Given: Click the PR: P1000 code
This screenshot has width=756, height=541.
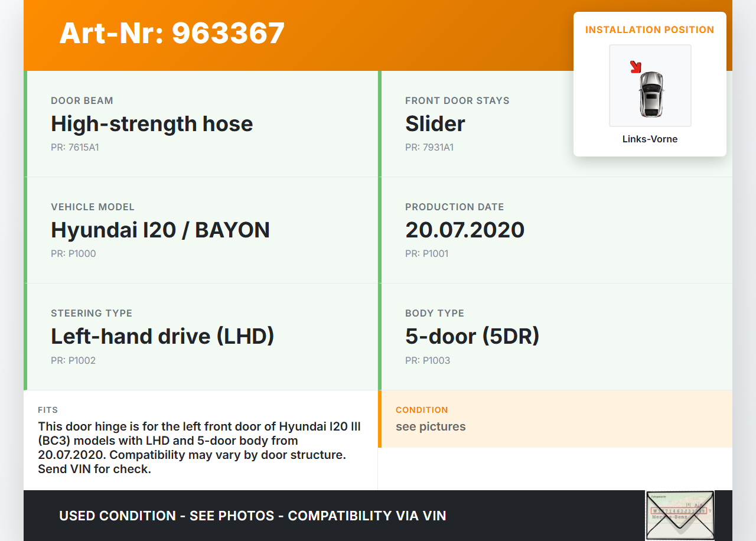Looking at the screenshot, I should (73, 254).
